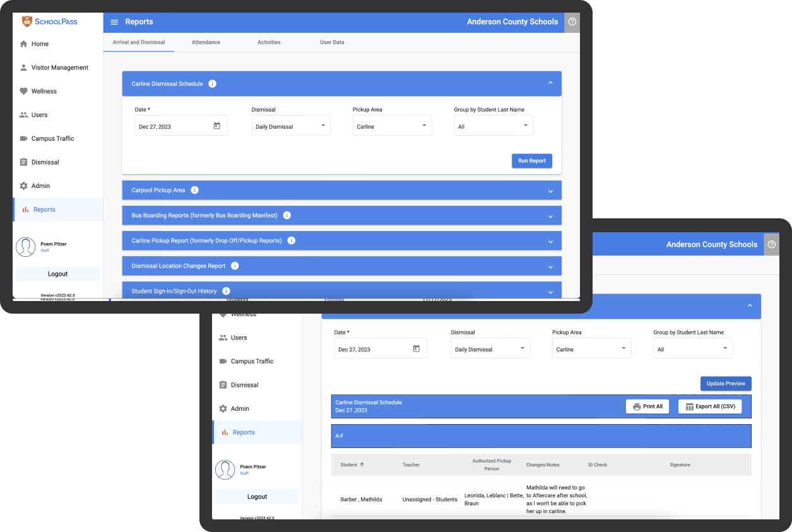The image size is (792, 532).
Task: Click the info icon next to Student Sign-In/Sign-Out History
Action: coord(226,291)
